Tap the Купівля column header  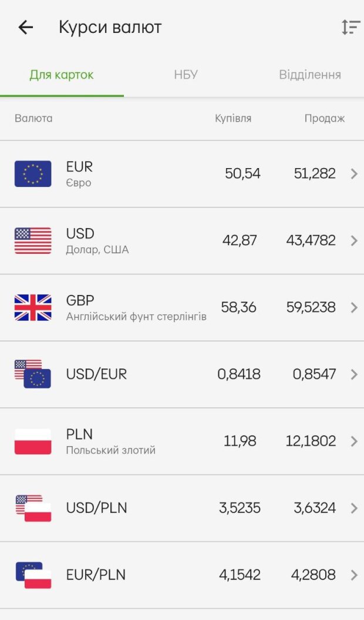coord(233,118)
